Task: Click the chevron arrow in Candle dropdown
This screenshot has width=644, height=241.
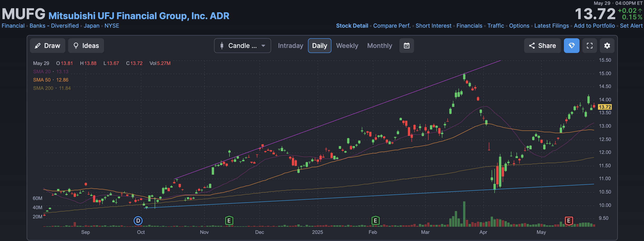Action: [263, 46]
